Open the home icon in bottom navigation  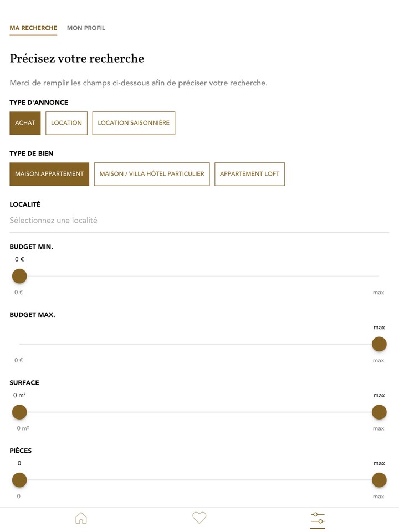click(81, 519)
